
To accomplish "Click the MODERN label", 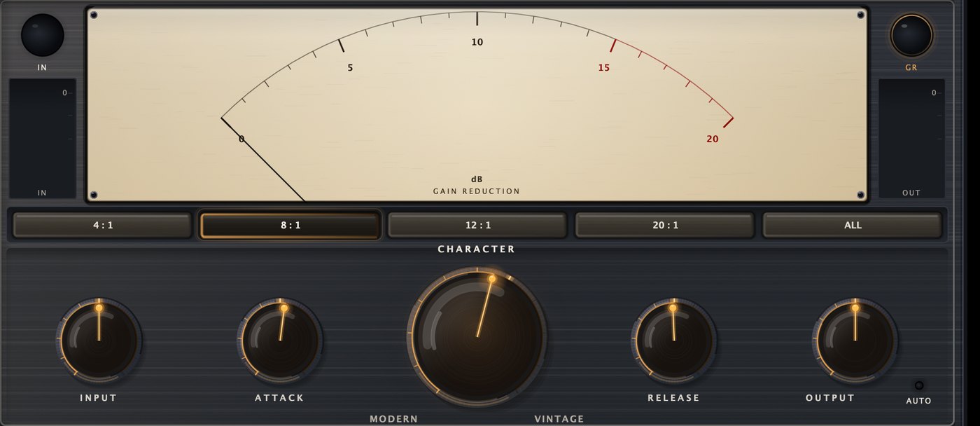I will [394, 419].
